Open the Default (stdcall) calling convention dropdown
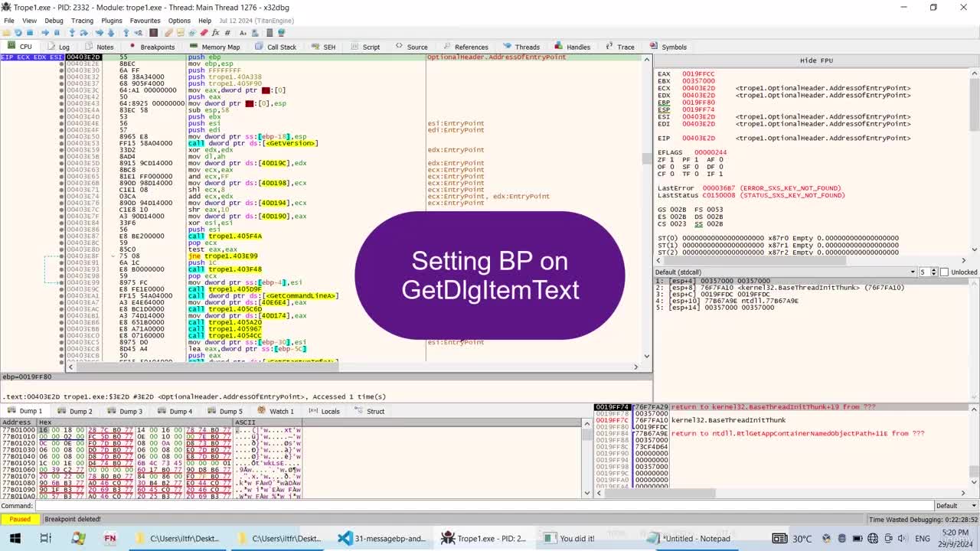Screen dimensions: 980x551 tap(786, 272)
